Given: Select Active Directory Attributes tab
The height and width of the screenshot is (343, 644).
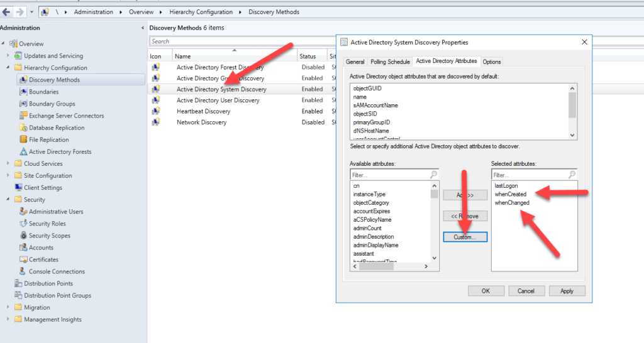Looking at the screenshot, I should click(x=447, y=61).
